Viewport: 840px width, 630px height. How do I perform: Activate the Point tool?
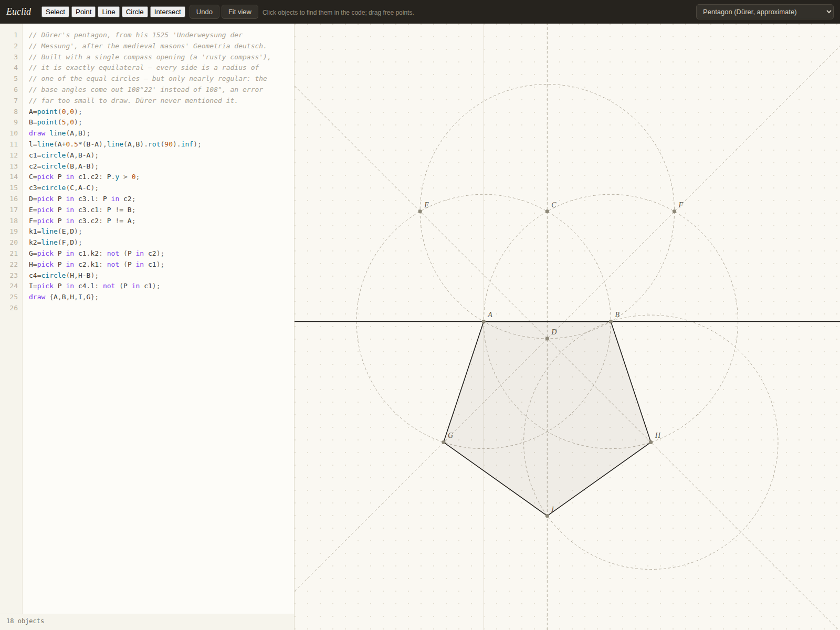[x=83, y=12]
